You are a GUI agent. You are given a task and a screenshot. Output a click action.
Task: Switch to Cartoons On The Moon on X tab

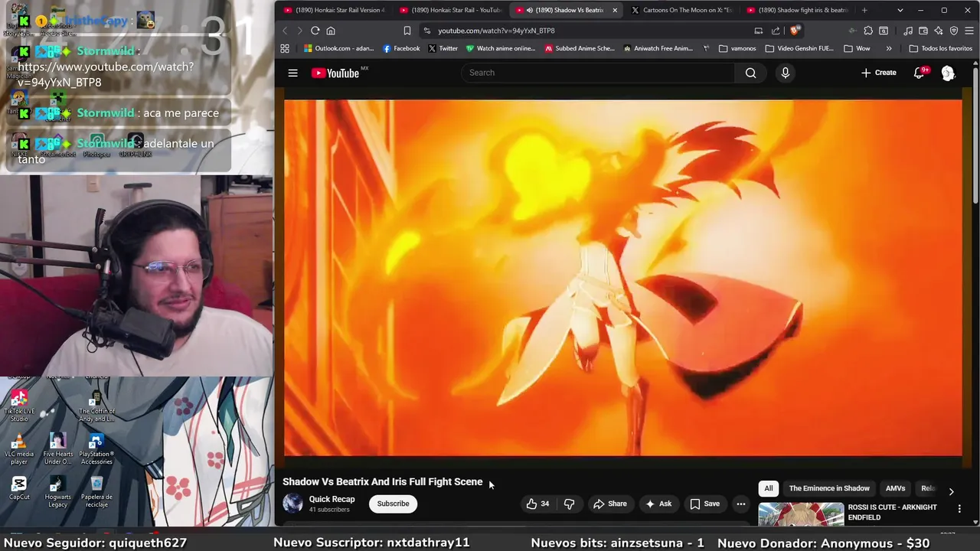682,10
